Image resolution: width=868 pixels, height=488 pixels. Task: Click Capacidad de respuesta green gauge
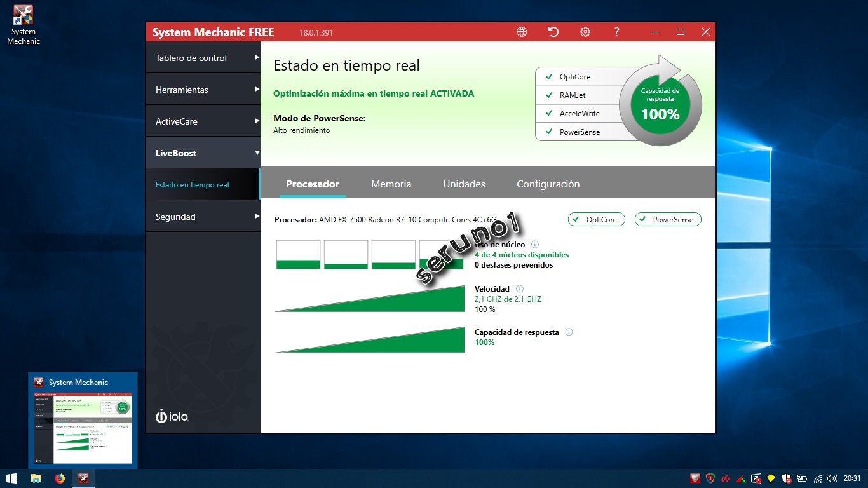(370, 340)
